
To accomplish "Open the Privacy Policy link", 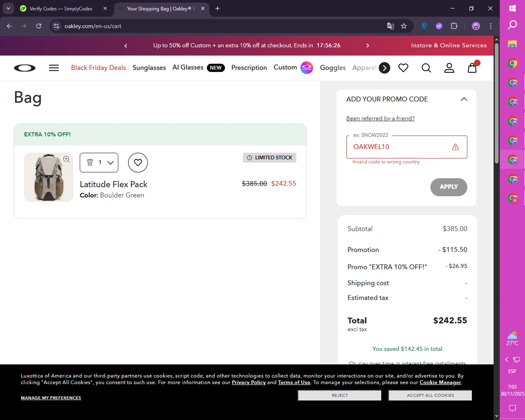I will (249, 383).
